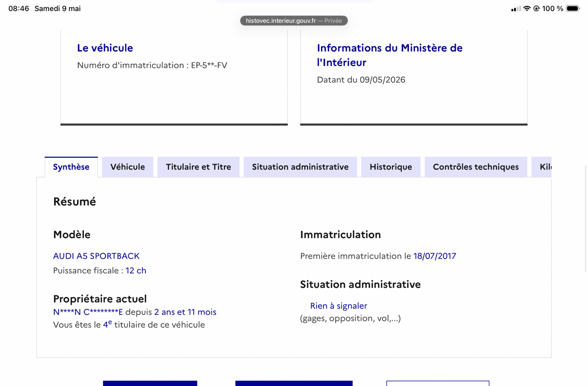Viewport: 588px width, 386px height.
Task: Switch to Titulaire et Titre tab
Action: coord(198,167)
